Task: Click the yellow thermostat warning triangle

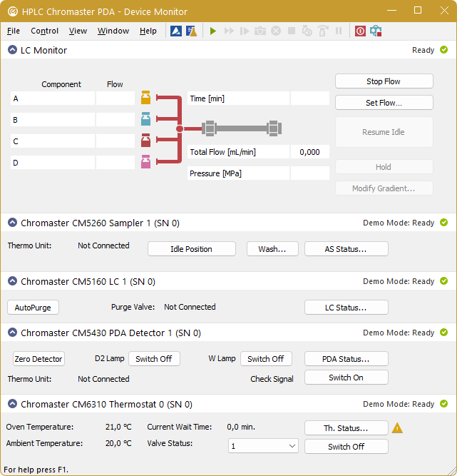Action: (x=397, y=428)
